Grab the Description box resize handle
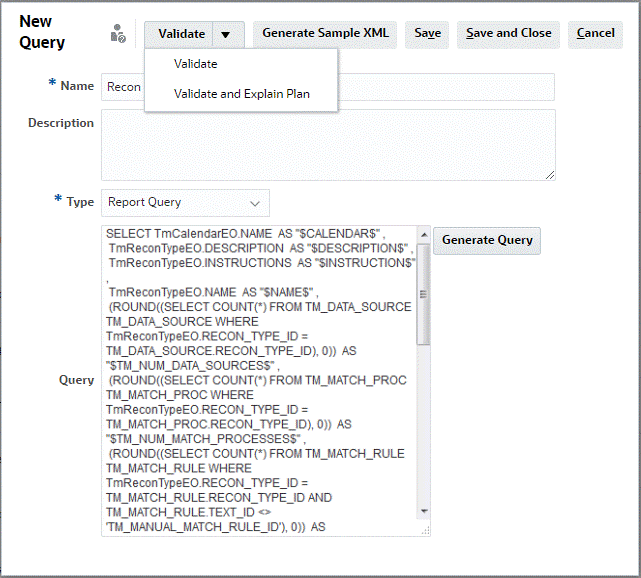The width and height of the screenshot is (641, 578). (549, 174)
